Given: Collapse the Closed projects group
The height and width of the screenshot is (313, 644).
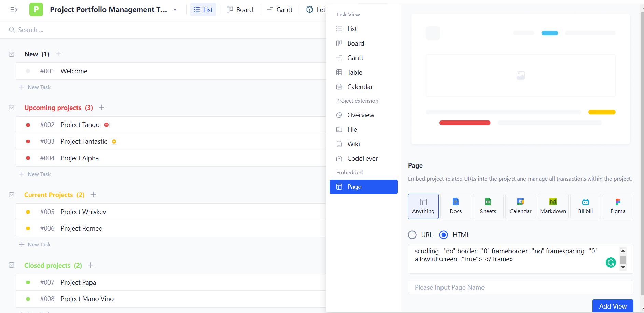Looking at the screenshot, I should coord(11,265).
